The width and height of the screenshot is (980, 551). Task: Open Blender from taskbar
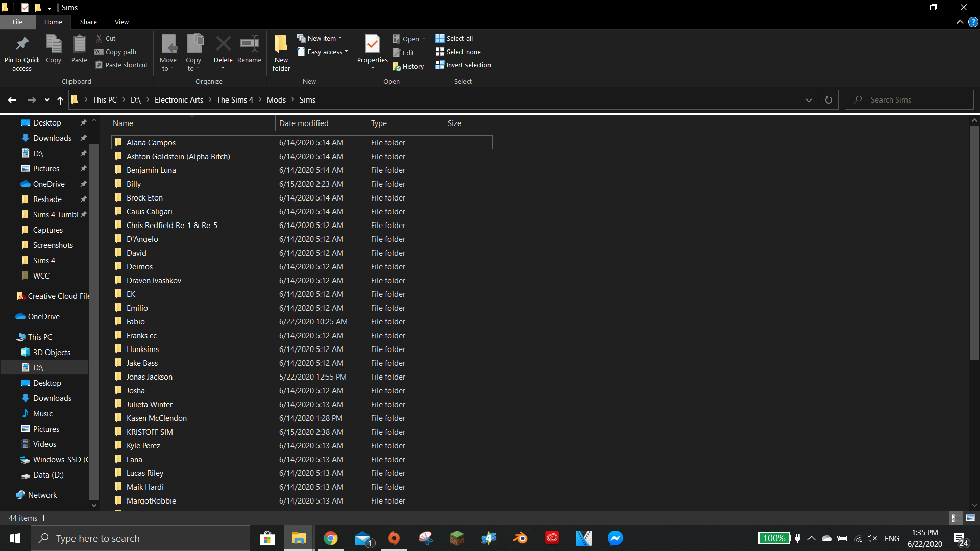tap(521, 538)
